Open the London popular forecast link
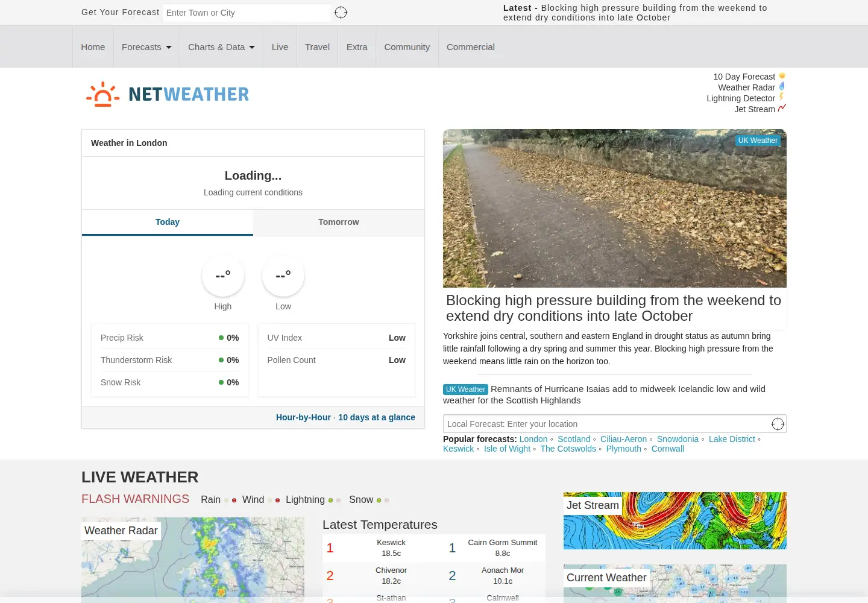The image size is (868, 603). tap(533, 439)
